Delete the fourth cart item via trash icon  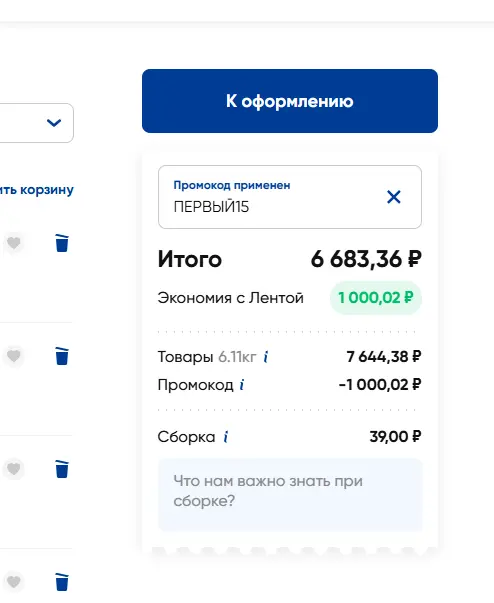click(x=62, y=582)
